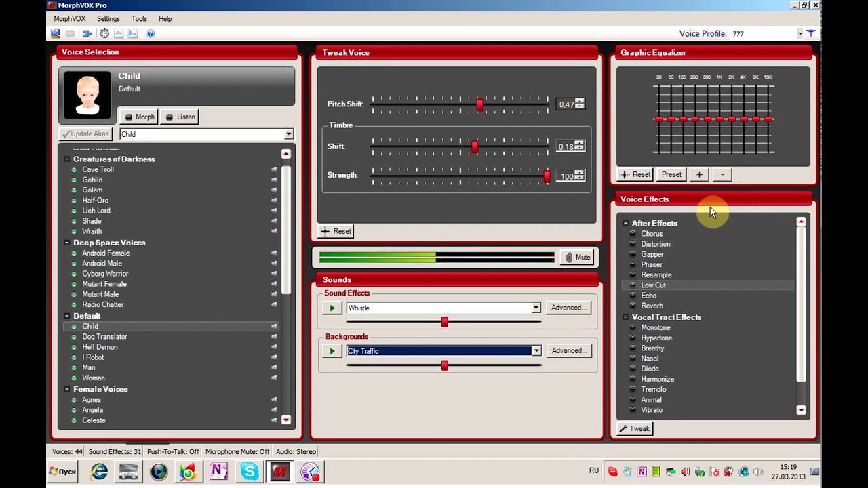868x488 pixels.
Task: Reset the Graphic Equalizer
Action: (635, 174)
